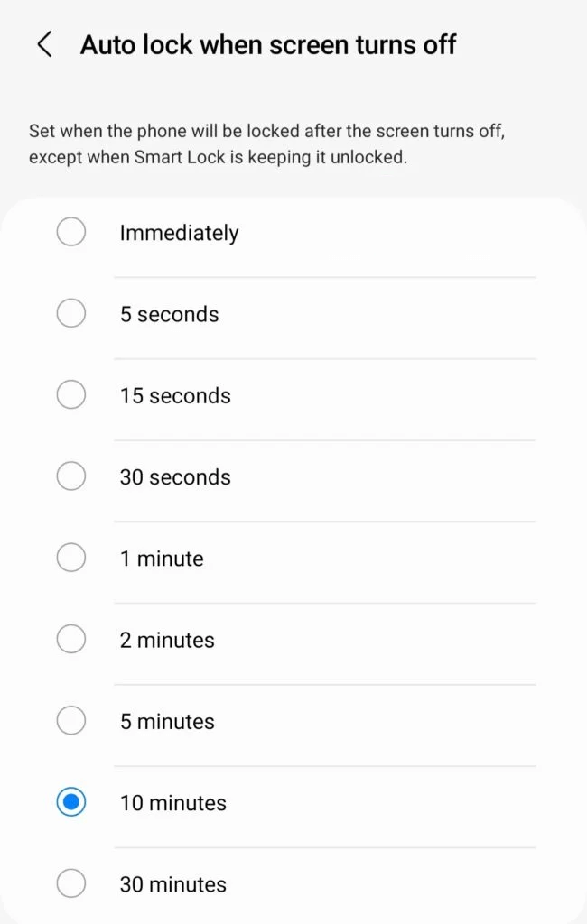Select the 30 seconds radio button

pyautogui.click(x=71, y=476)
